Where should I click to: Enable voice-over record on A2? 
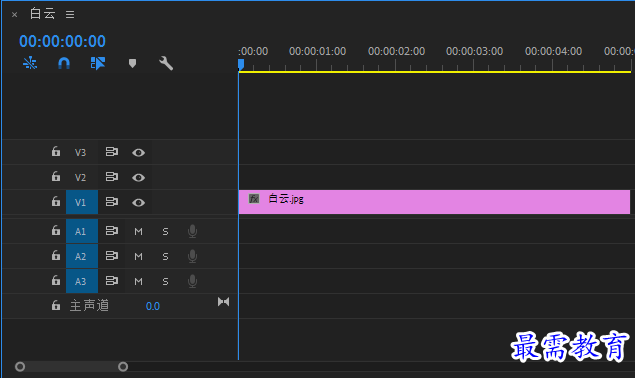(x=192, y=256)
